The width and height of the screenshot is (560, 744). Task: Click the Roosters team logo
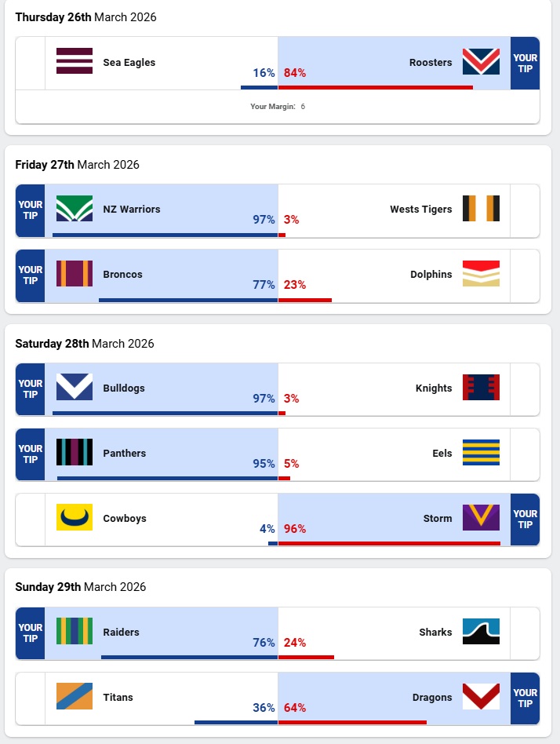[481, 61]
